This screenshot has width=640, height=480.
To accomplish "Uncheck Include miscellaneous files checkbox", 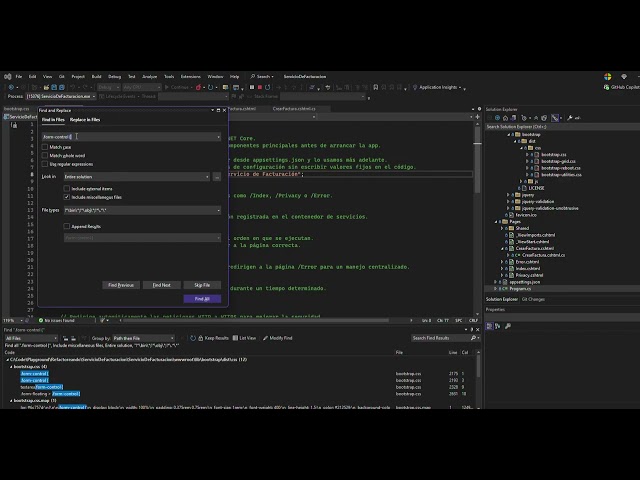I will 67,197.
